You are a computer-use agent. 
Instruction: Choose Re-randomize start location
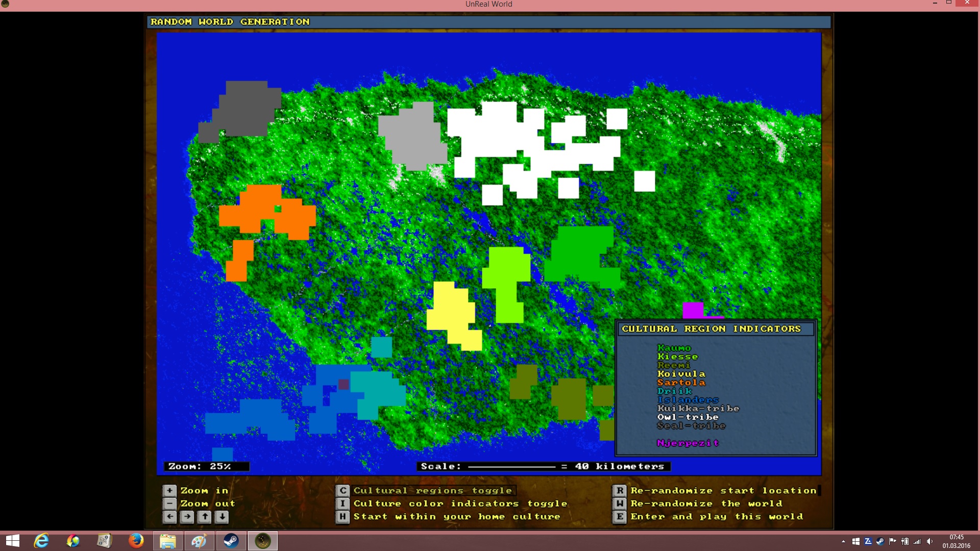pos(724,491)
